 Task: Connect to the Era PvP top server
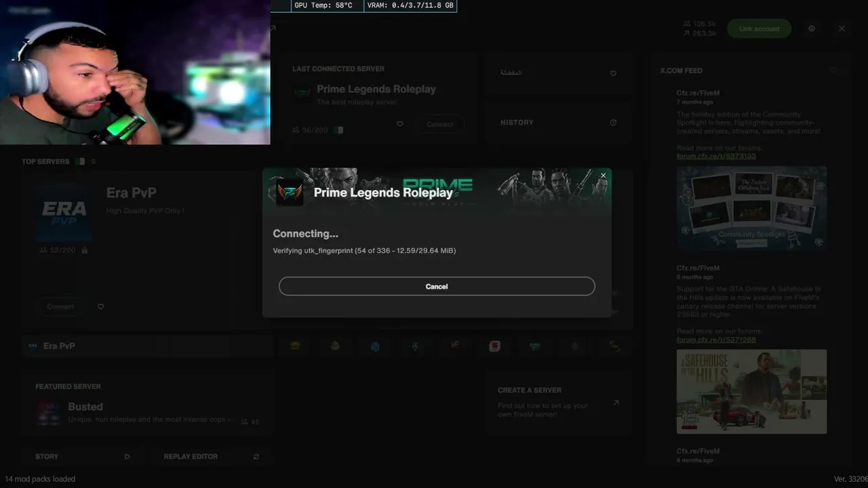click(60, 306)
